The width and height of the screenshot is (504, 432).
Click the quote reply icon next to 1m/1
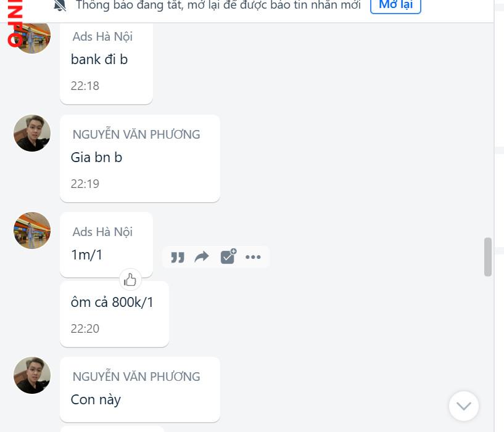[178, 257]
